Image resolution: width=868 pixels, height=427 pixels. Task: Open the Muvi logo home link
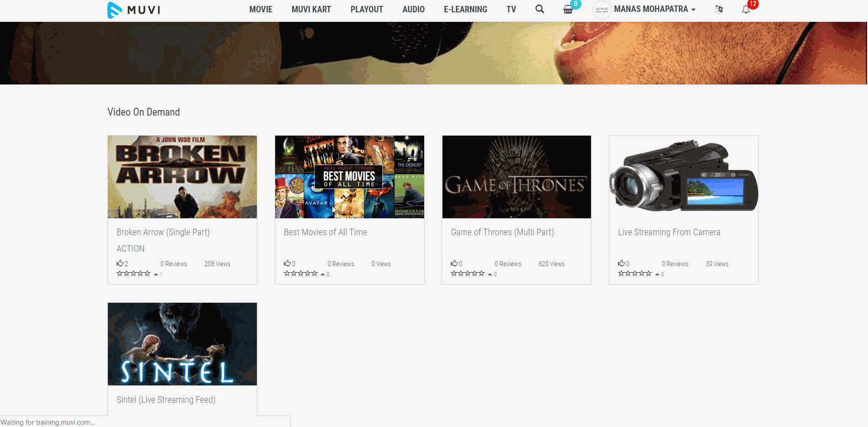pyautogui.click(x=134, y=10)
